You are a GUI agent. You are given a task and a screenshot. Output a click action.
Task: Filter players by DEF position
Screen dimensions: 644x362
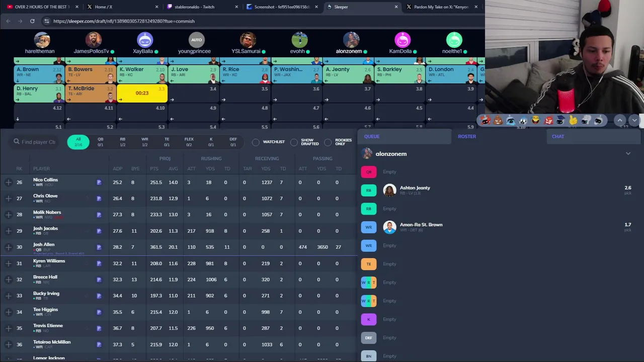coord(233,142)
